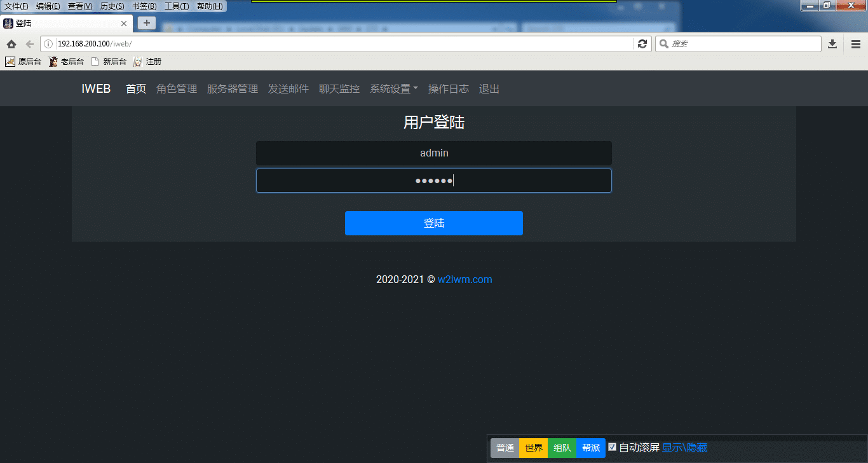Focus the admin username field

[x=434, y=153]
